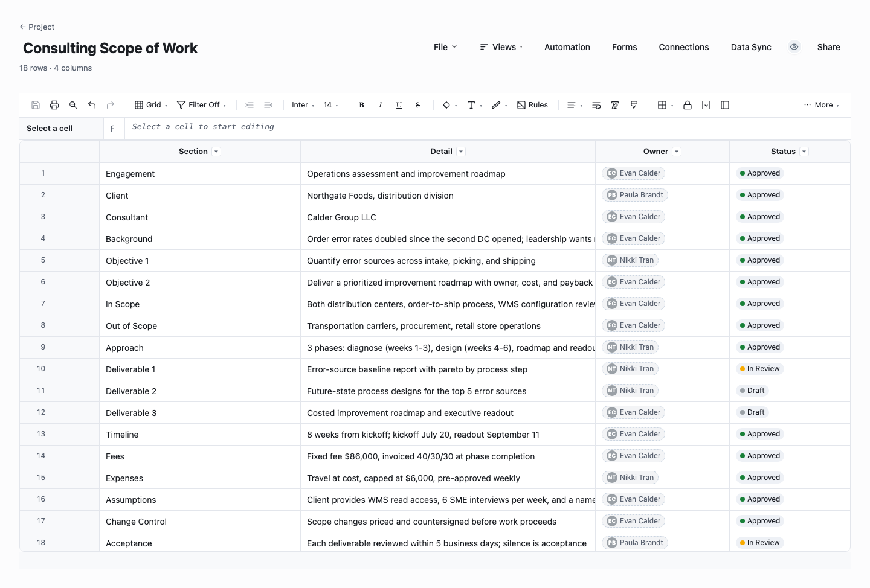This screenshot has height=588, width=870.
Task: Click the Draft status in Deliverable 2 row
Action: (x=752, y=391)
